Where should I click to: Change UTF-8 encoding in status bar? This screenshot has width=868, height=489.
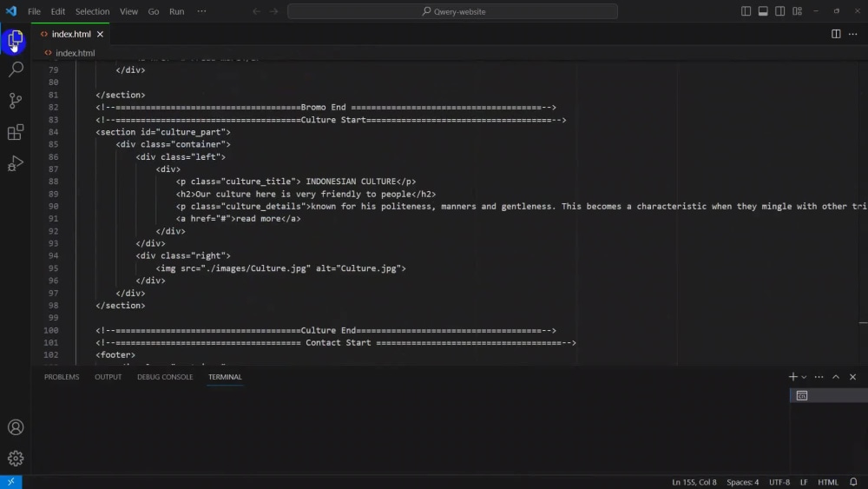779,482
